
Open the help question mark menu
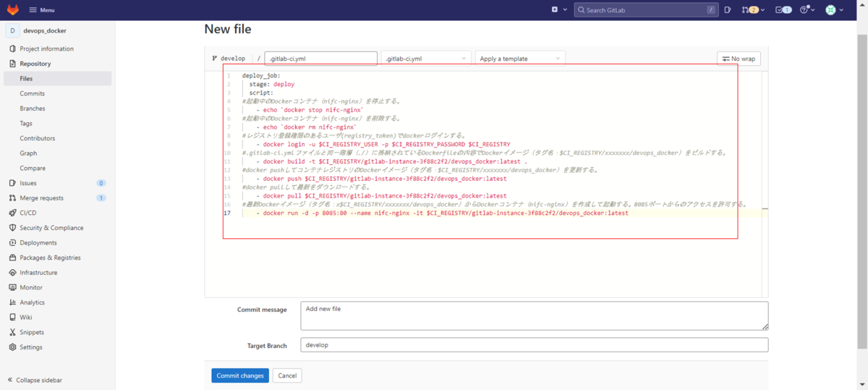807,10
